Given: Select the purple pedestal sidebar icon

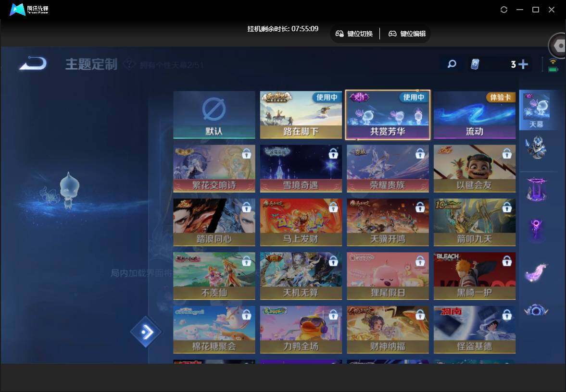Looking at the screenshot, I should click(536, 189).
